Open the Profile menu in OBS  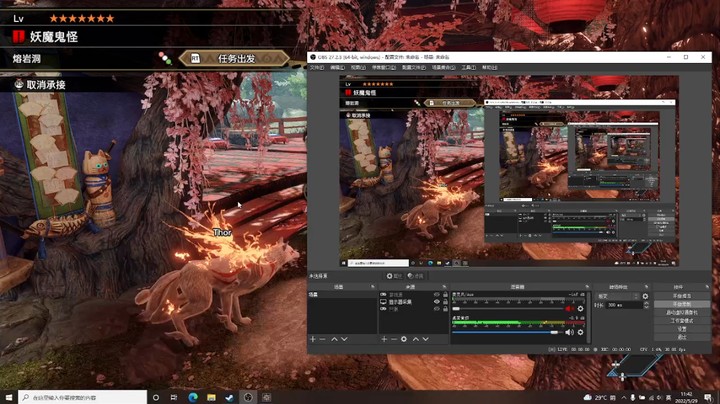(414, 67)
